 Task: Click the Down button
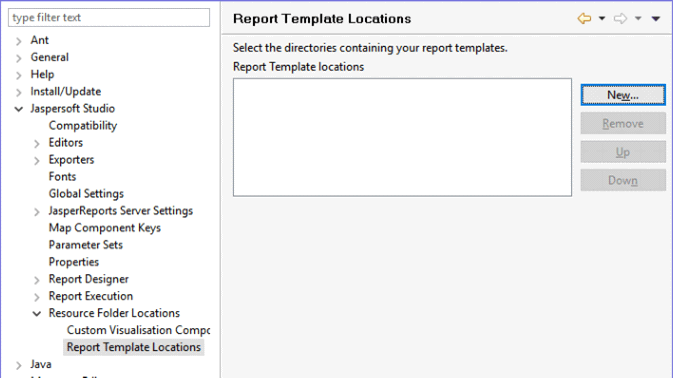623,180
